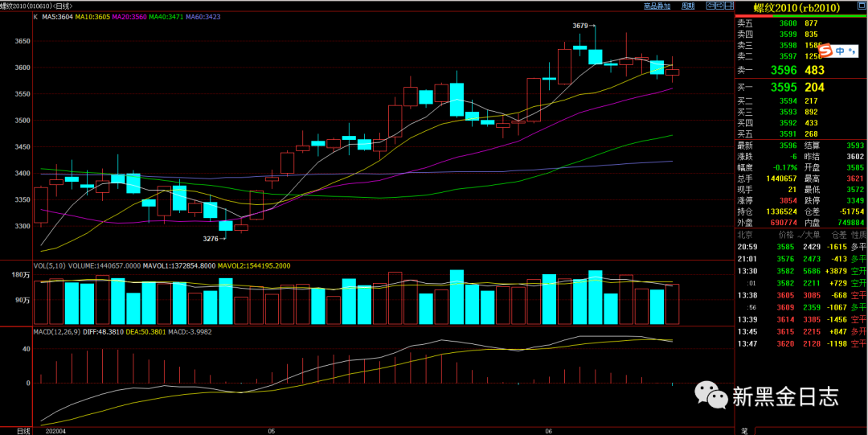Click the 开盘 value 3585

pyautogui.click(x=855, y=167)
